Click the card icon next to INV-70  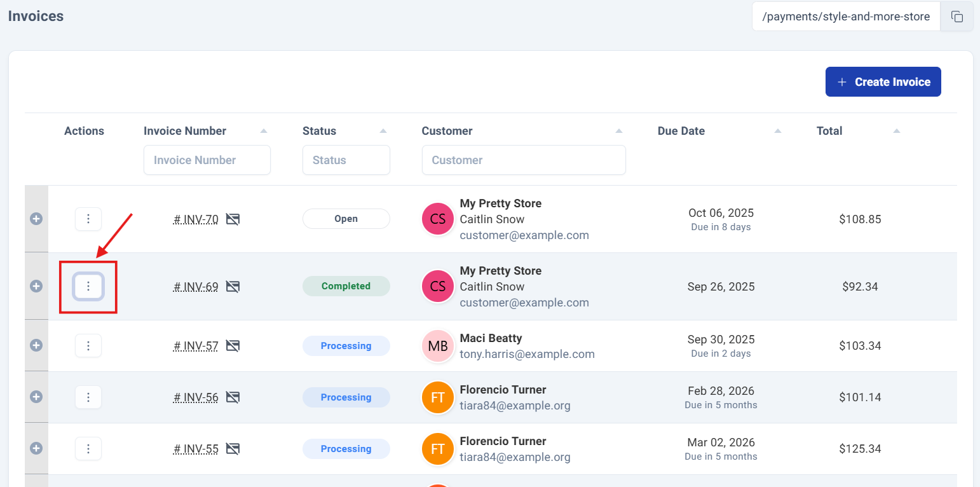233,219
